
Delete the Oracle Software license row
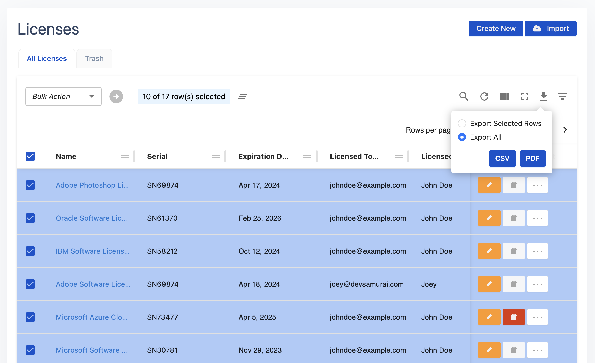(514, 218)
